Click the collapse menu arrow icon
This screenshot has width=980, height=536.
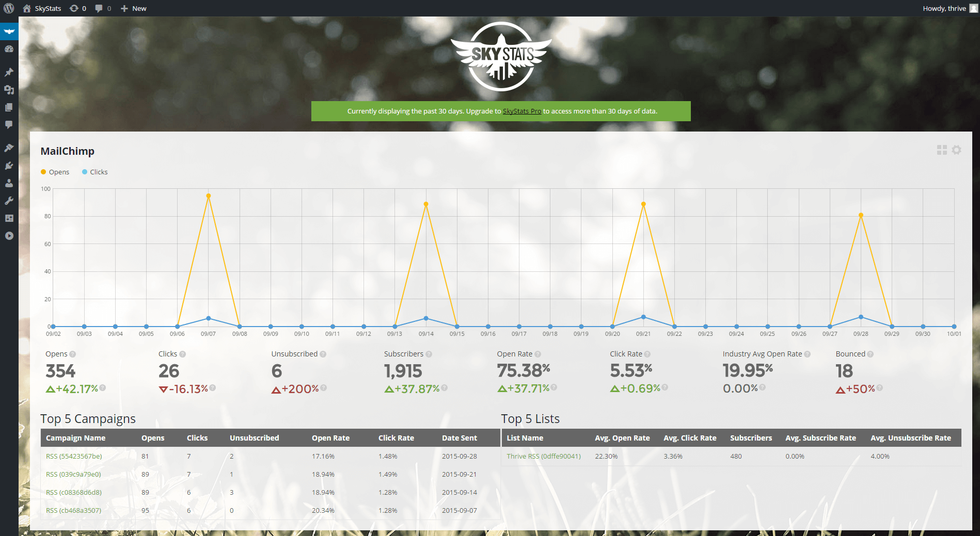(x=9, y=236)
